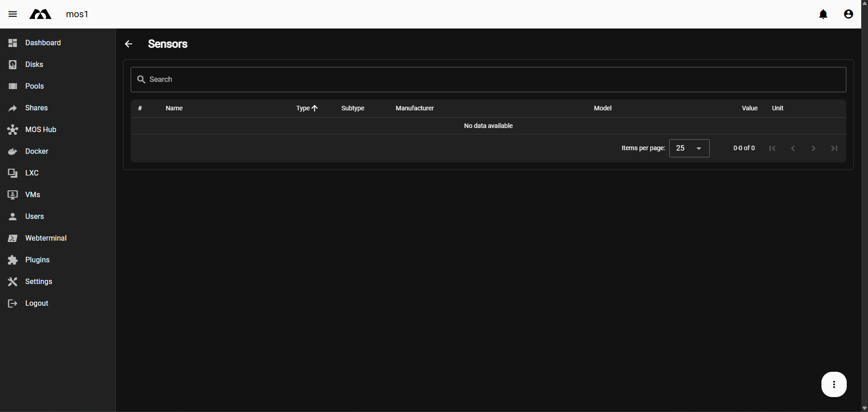Click the back arrow beside Sensors
Image resolution: width=868 pixels, height=412 pixels.
(x=128, y=44)
